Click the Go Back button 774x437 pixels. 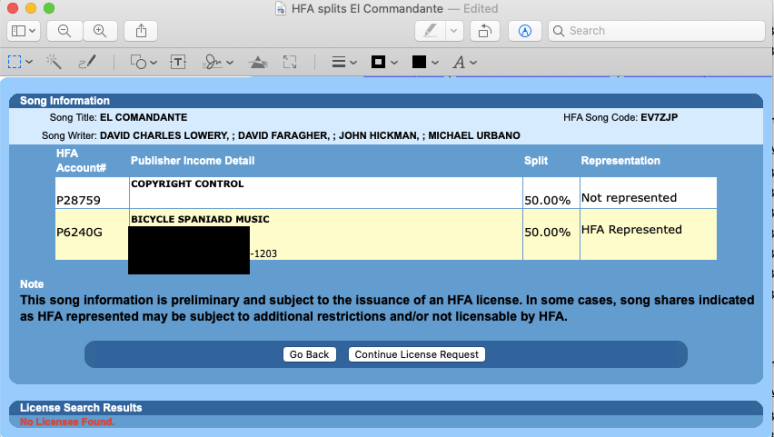click(x=309, y=354)
